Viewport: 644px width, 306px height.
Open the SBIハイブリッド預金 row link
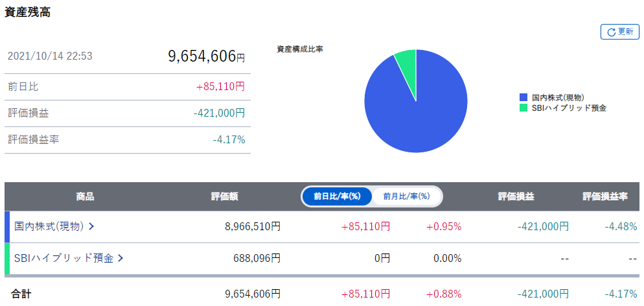point(63,258)
